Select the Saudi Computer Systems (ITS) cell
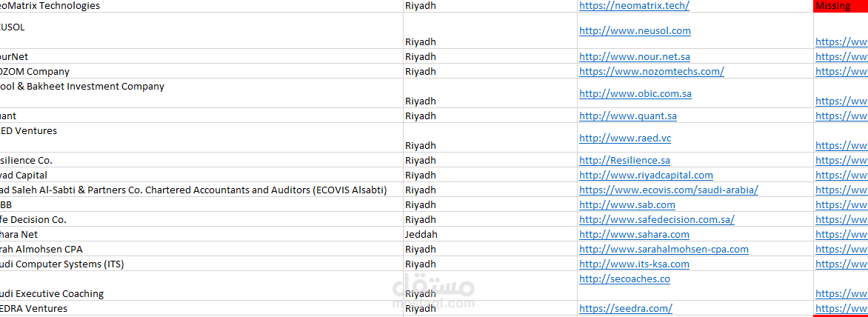Image resolution: width=868 pixels, height=317 pixels. (x=201, y=264)
